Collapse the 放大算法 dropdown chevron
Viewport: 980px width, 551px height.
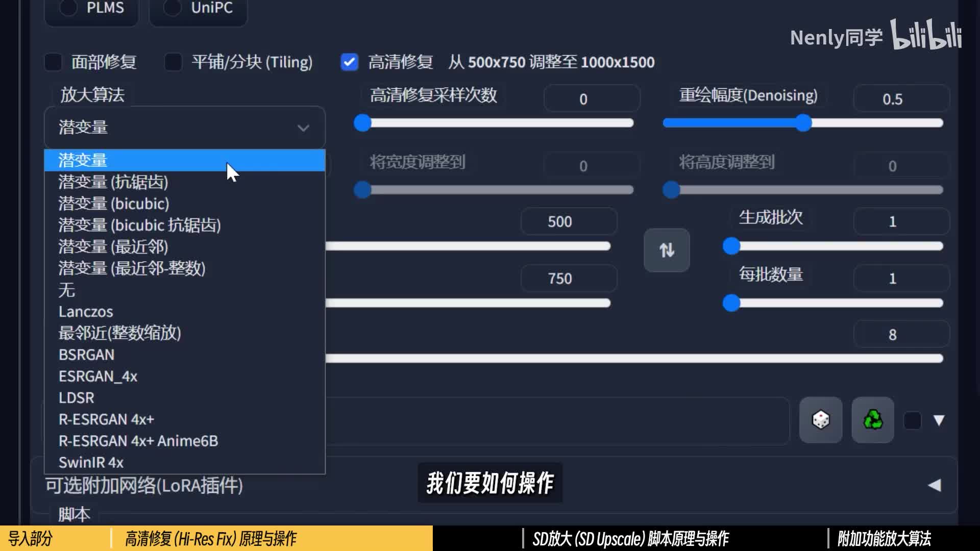[x=303, y=128]
